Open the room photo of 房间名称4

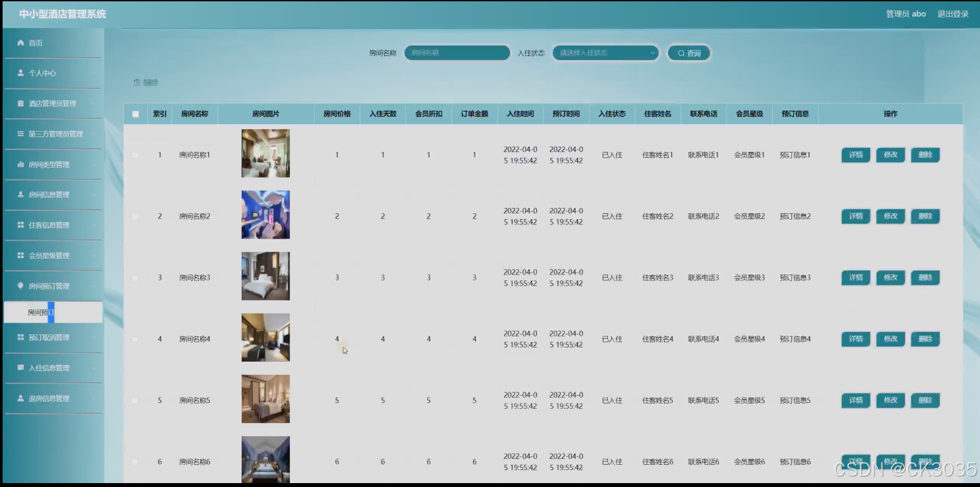coord(266,337)
